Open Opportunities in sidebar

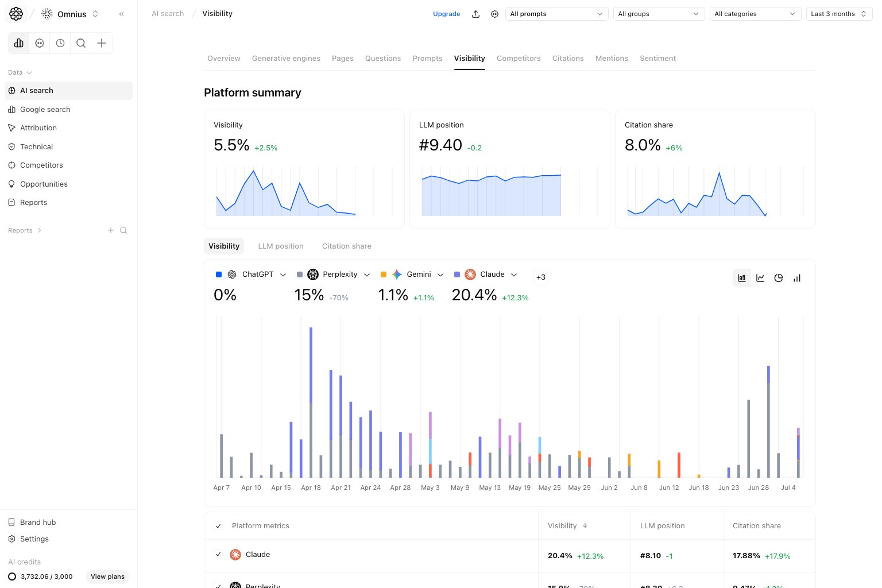click(x=69, y=184)
